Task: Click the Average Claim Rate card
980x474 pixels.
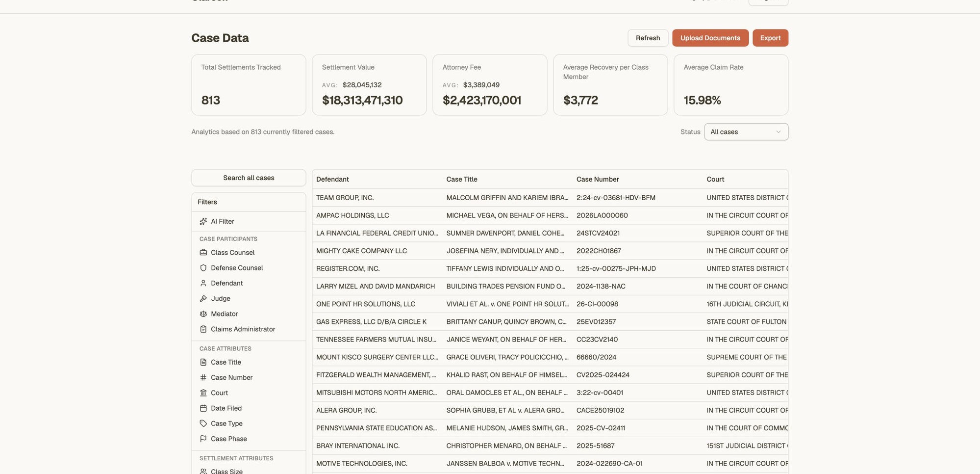Action: coord(731,85)
